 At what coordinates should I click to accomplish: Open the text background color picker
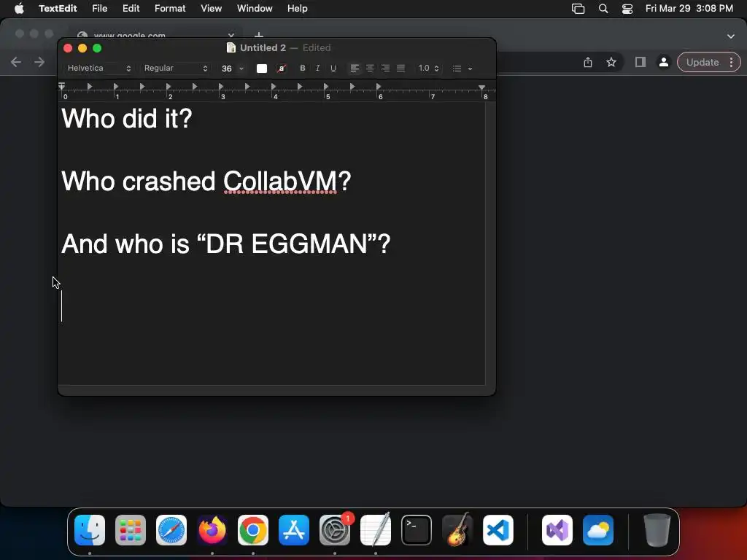pyautogui.click(x=282, y=69)
